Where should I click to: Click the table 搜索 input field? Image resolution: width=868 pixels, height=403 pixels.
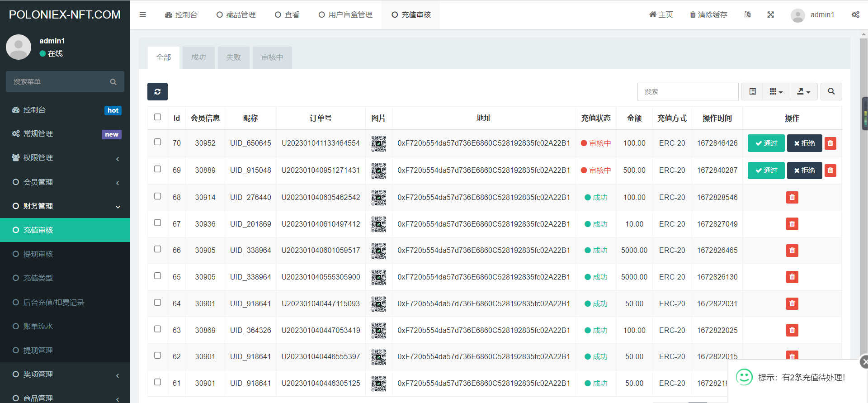point(688,91)
